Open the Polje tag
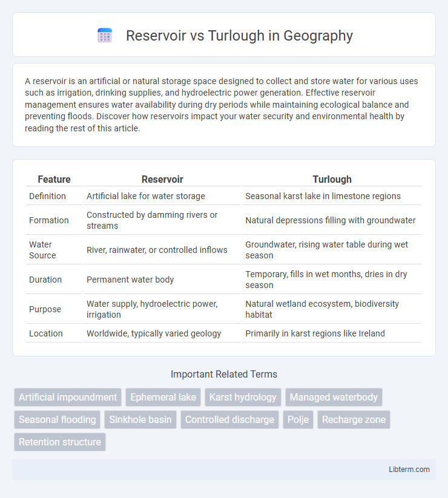The image size is (448, 498). click(298, 419)
